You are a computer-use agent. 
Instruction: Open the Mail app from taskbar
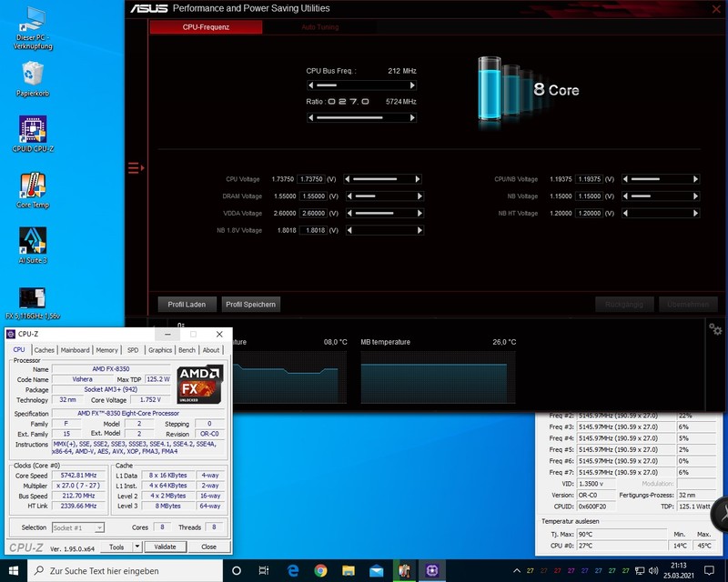pos(376,570)
